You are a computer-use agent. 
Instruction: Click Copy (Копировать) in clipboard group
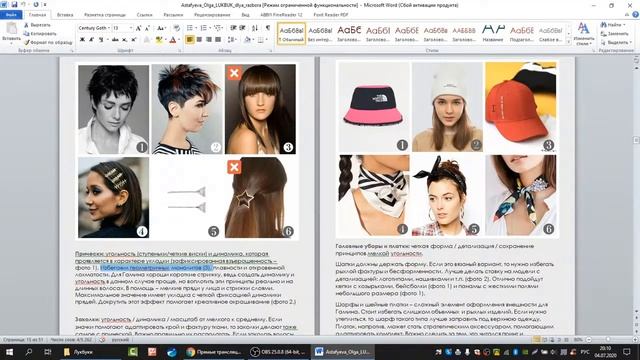coord(40,33)
